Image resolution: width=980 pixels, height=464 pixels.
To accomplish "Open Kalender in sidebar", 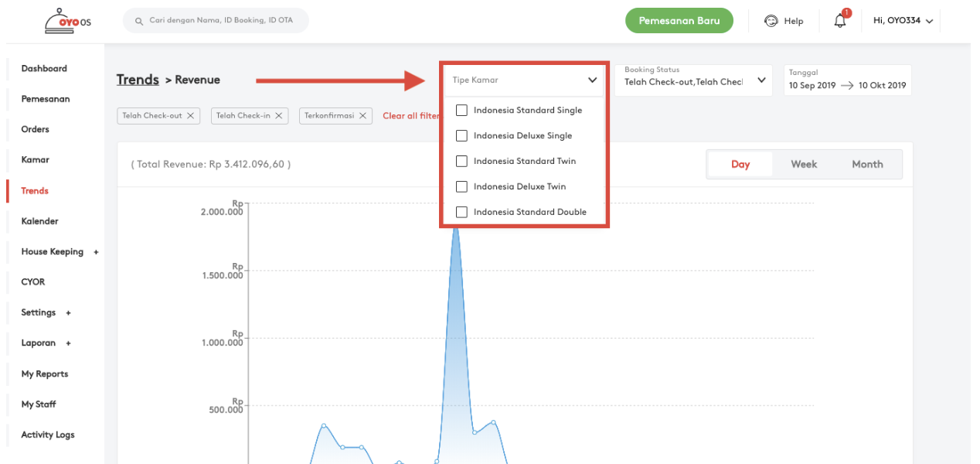I will coord(39,221).
